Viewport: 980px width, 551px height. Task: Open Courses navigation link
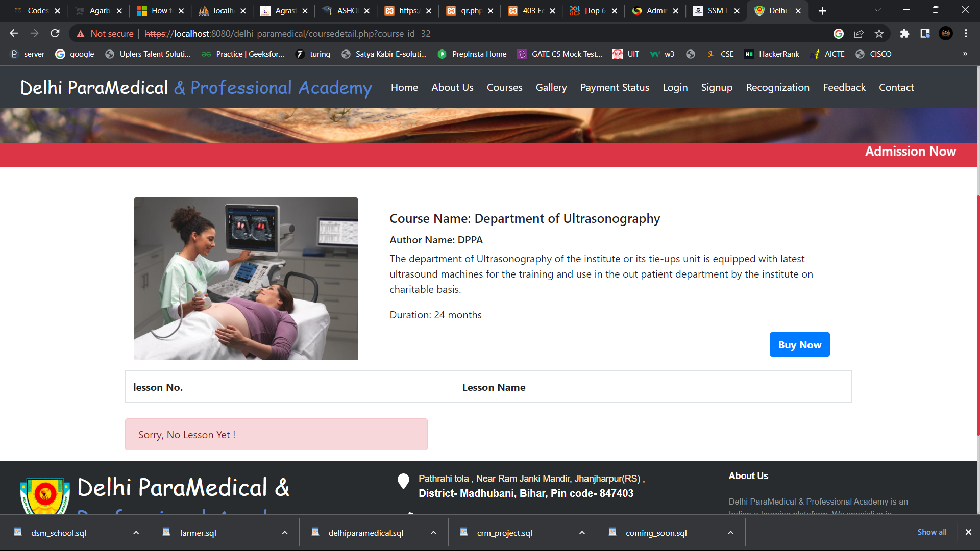tap(504, 87)
